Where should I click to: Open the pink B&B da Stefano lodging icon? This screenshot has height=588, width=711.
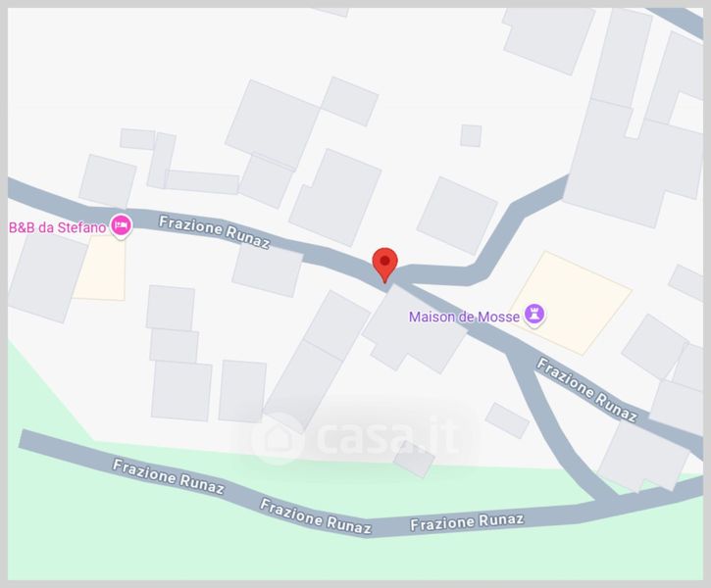[x=121, y=225]
